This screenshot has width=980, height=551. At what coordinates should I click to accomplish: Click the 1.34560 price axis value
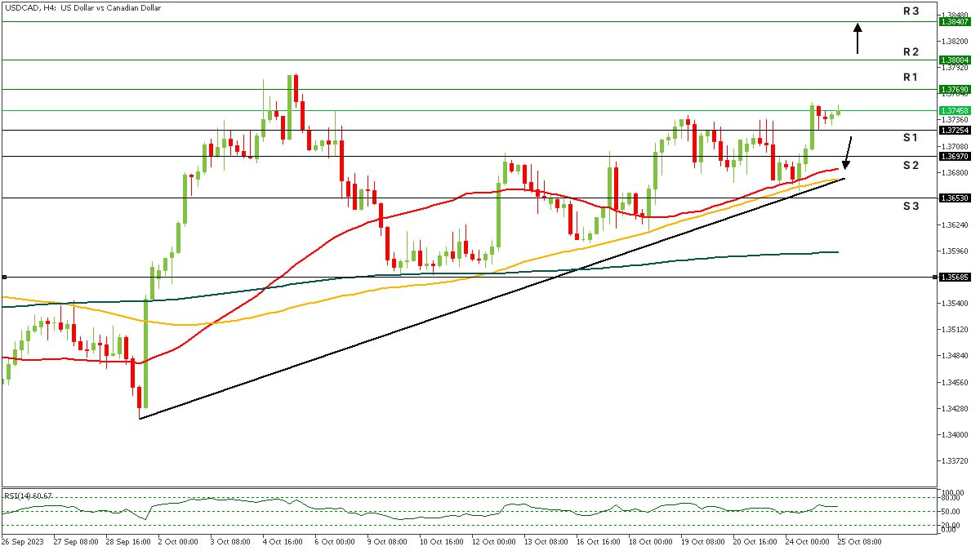954,381
